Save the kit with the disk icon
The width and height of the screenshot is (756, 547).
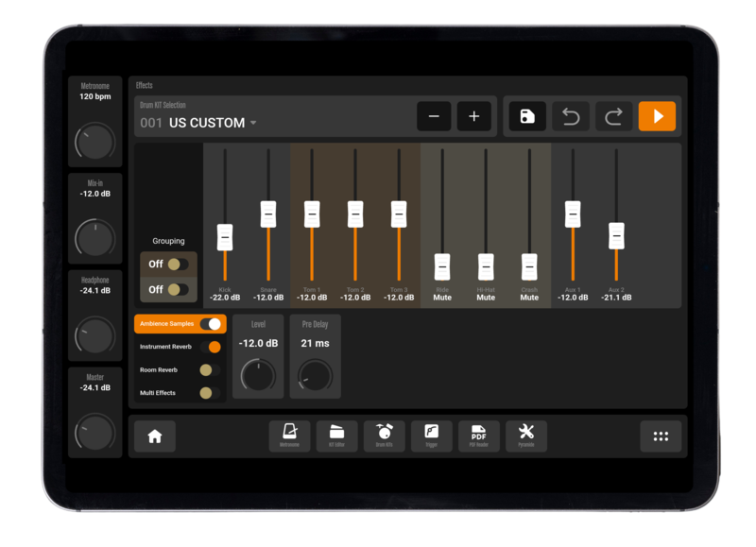coord(527,116)
